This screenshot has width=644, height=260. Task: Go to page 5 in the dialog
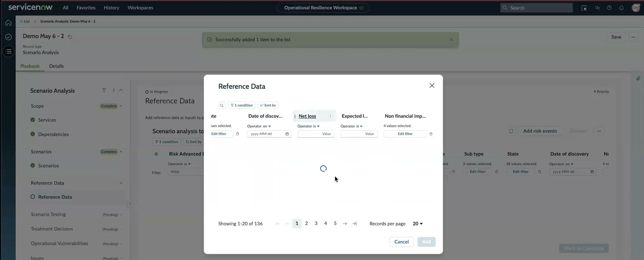335,223
